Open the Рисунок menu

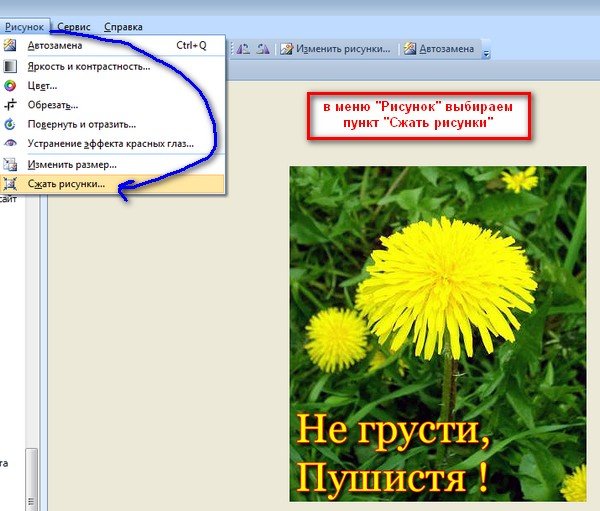tap(24, 27)
